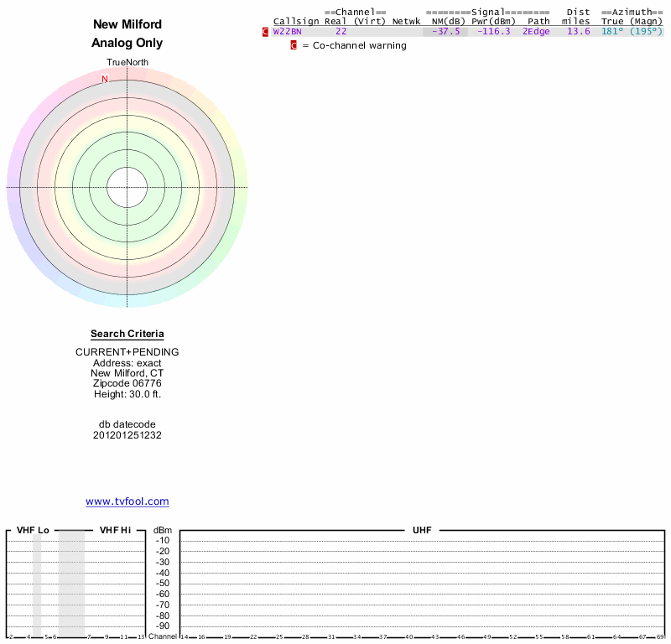The height and width of the screenshot is (644, 671).
Task: Click the 2Edge path value
Action: coord(536,32)
